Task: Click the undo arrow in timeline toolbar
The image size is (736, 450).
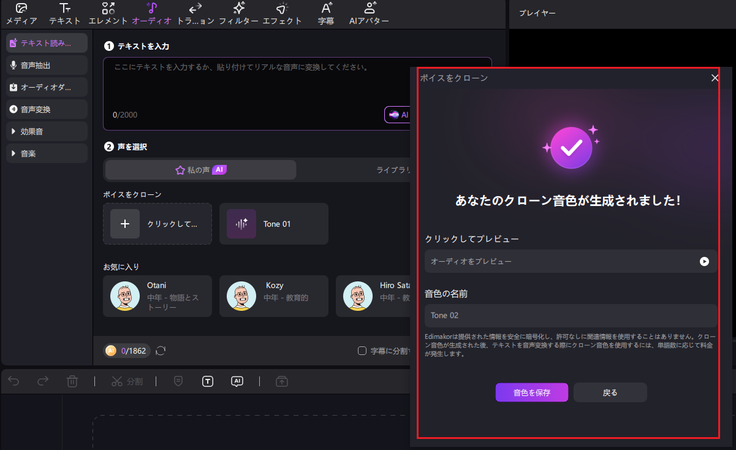Action: coord(14,381)
